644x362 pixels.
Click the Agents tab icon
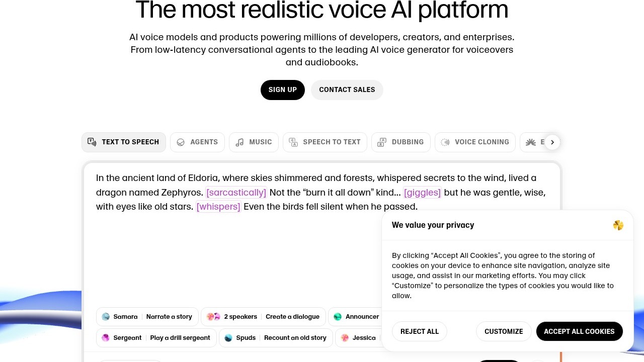pos(181,142)
